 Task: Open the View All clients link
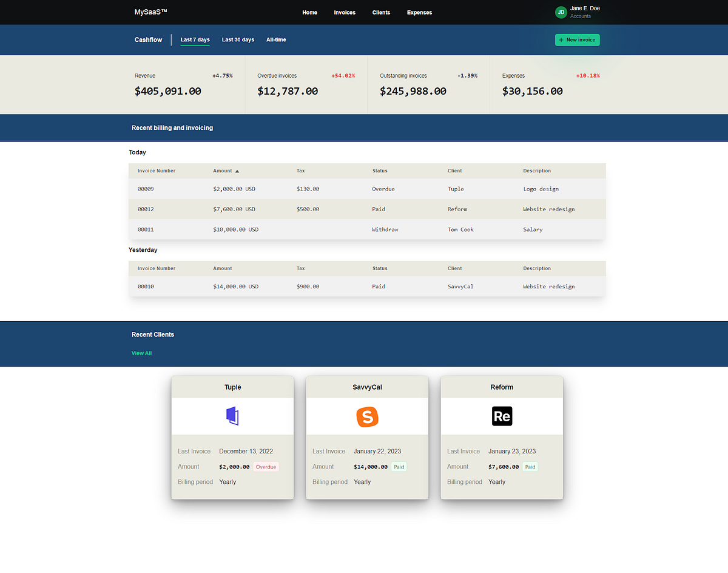[x=141, y=353]
